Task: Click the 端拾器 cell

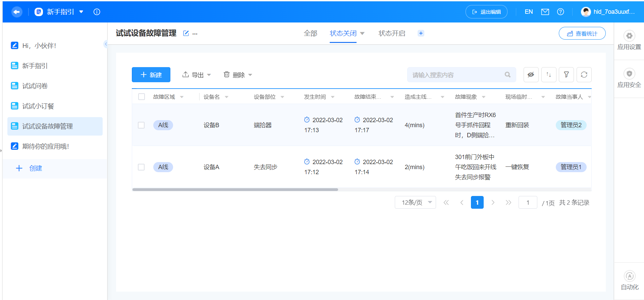Action: click(x=263, y=125)
